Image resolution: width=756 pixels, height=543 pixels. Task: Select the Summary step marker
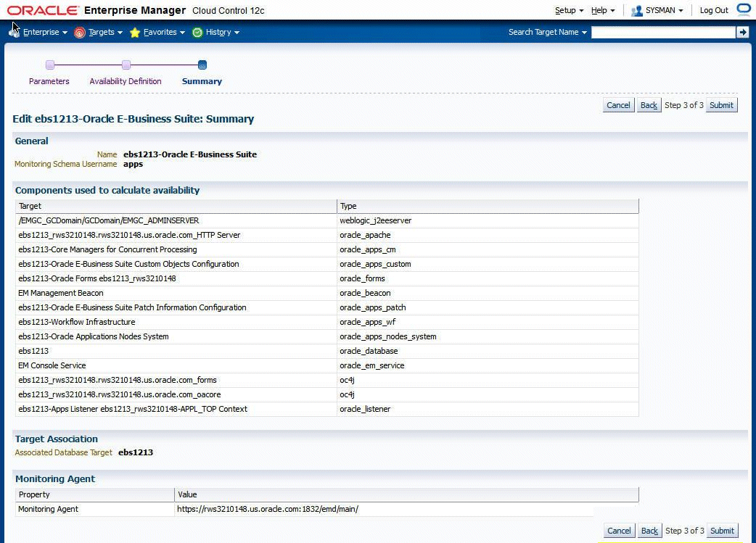(202, 65)
